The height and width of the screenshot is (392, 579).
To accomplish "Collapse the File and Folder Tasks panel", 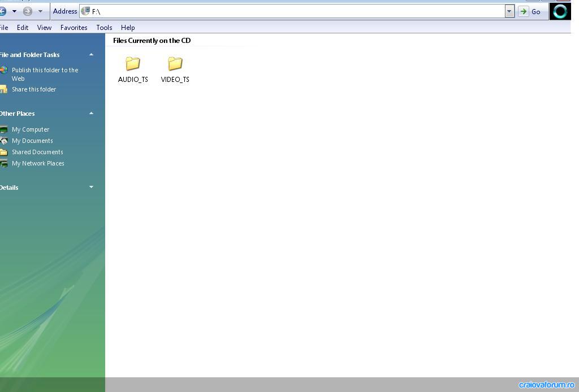I will pos(91,55).
